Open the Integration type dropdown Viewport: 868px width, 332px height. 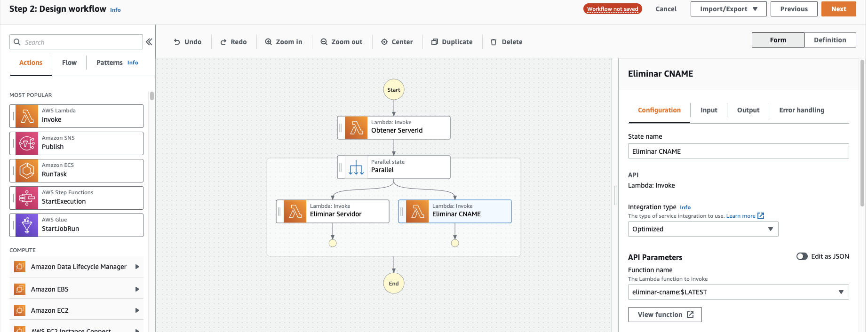(x=703, y=229)
